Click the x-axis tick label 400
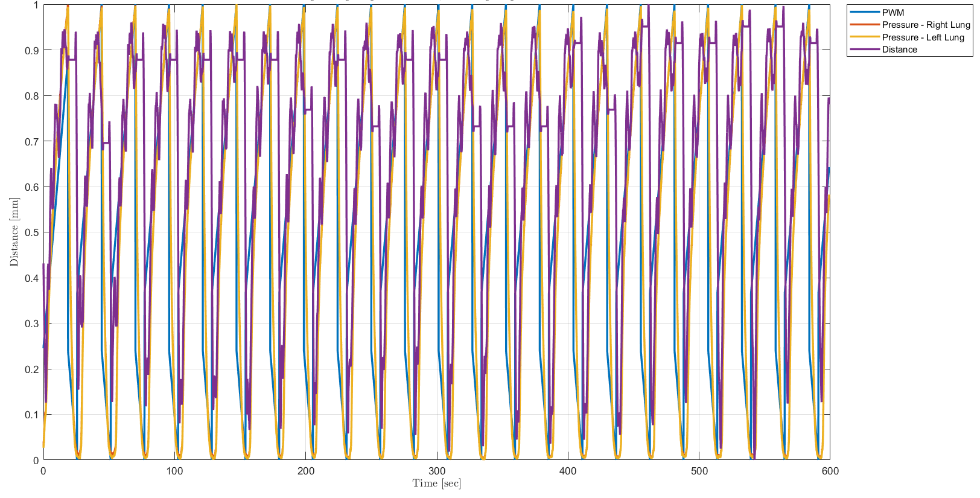This screenshot has width=980, height=498. click(568, 471)
